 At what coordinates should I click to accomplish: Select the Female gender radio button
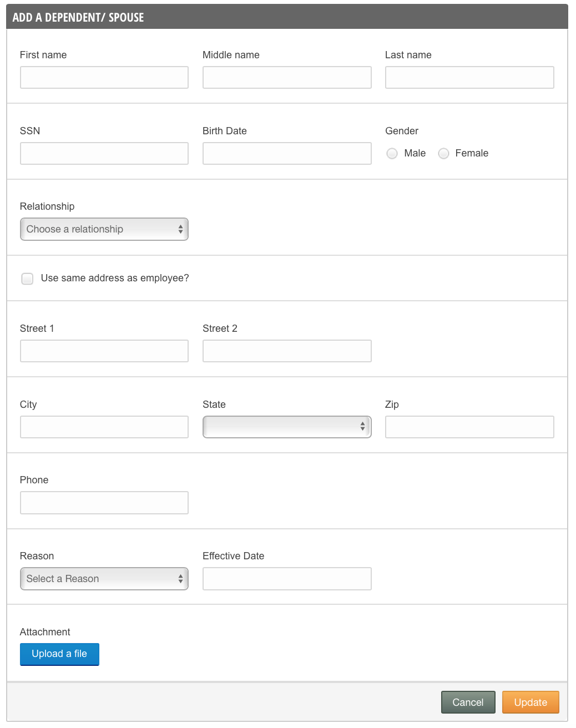coord(443,154)
